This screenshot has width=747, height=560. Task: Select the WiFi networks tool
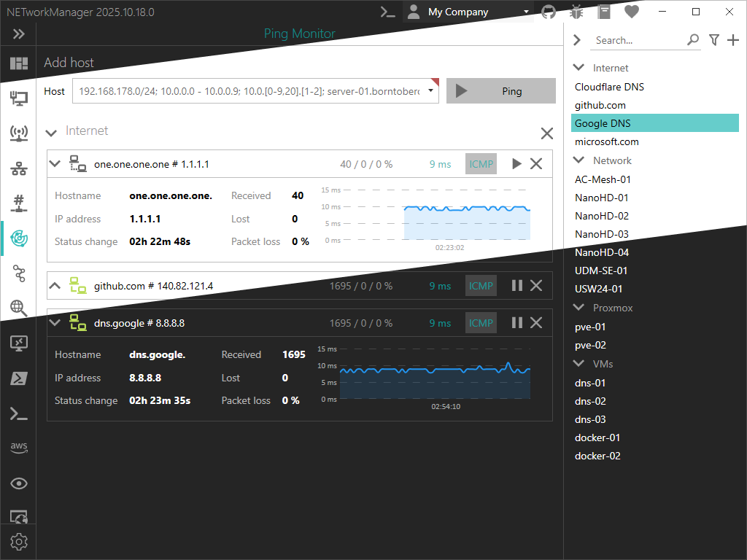pos(19,133)
